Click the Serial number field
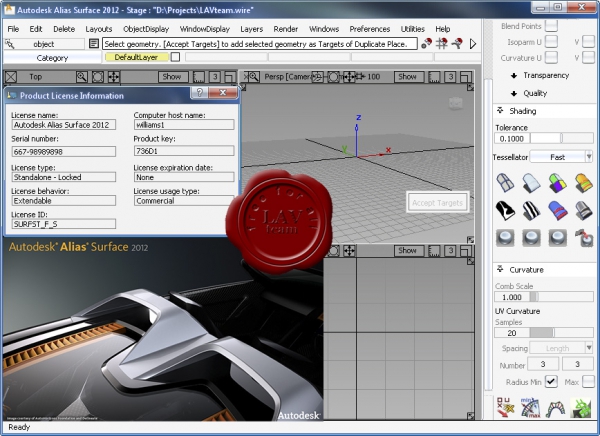 point(64,152)
